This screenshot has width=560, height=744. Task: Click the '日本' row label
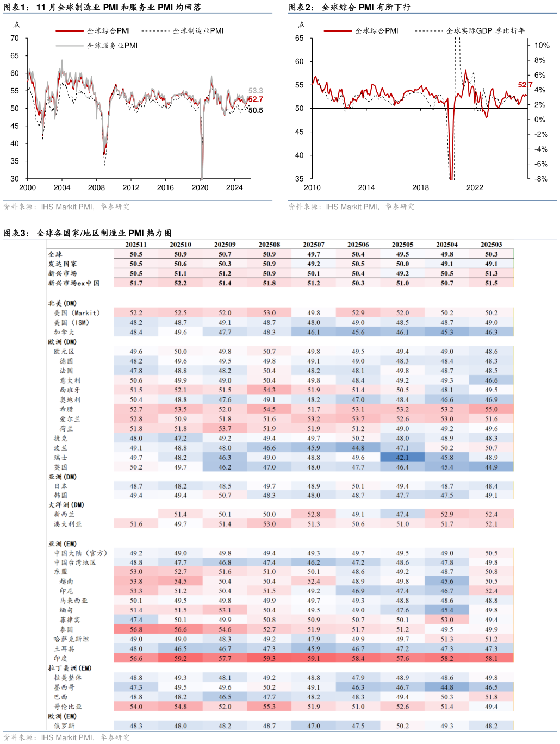[x=60, y=486]
